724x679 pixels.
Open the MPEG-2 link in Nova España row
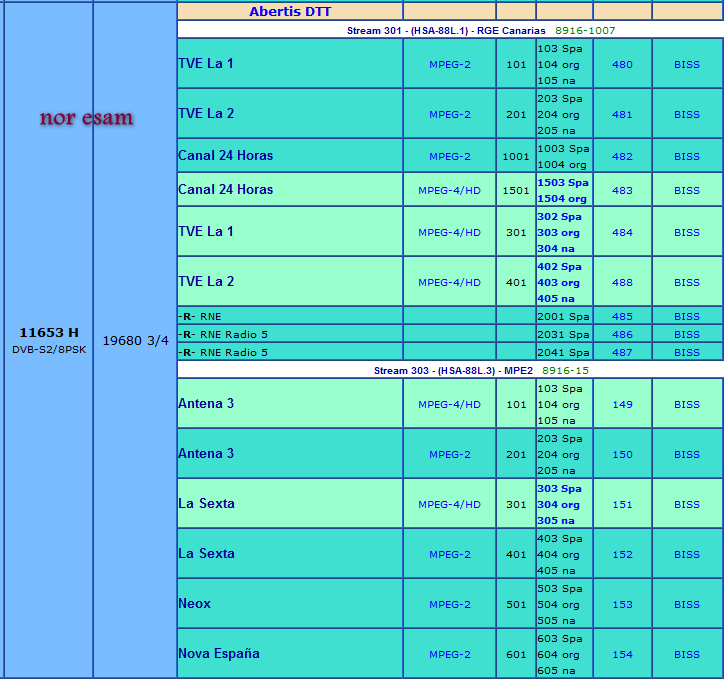point(450,655)
